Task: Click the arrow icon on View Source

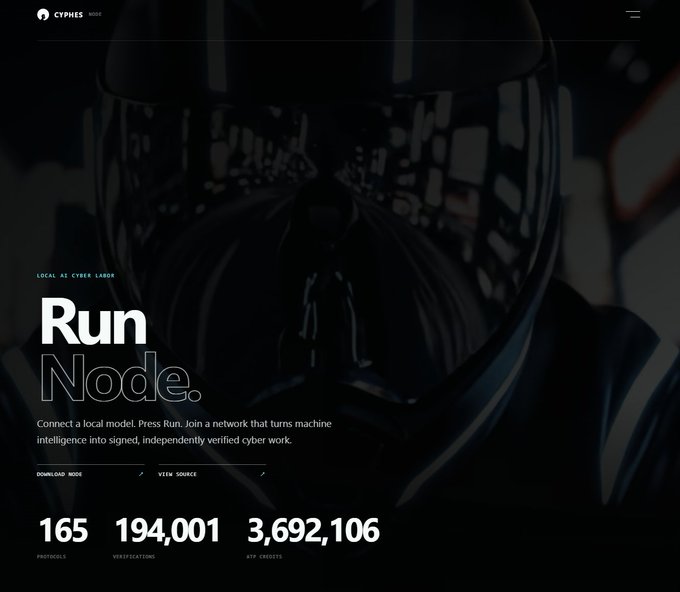Action: pos(262,474)
